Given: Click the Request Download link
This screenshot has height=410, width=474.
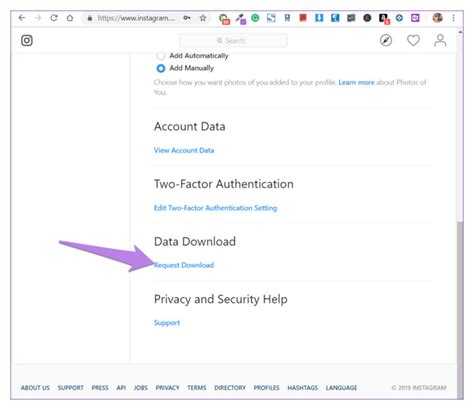Looking at the screenshot, I should [x=184, y=265].
